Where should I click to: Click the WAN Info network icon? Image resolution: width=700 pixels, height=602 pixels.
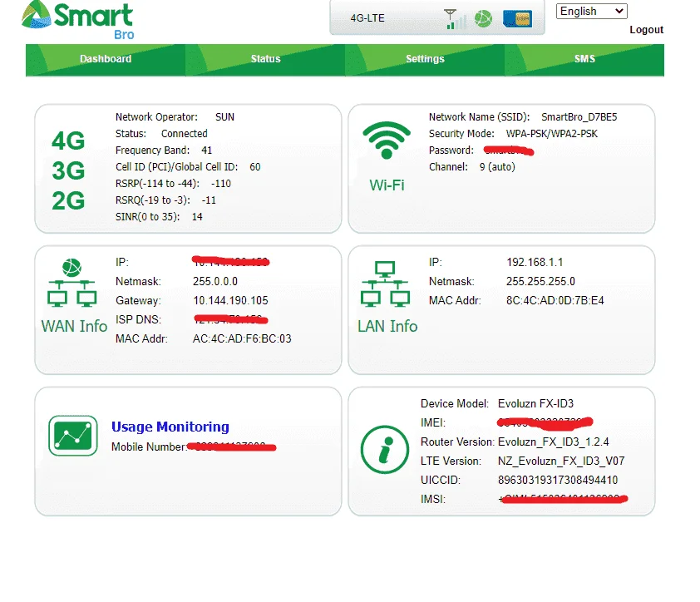point(71,283)
